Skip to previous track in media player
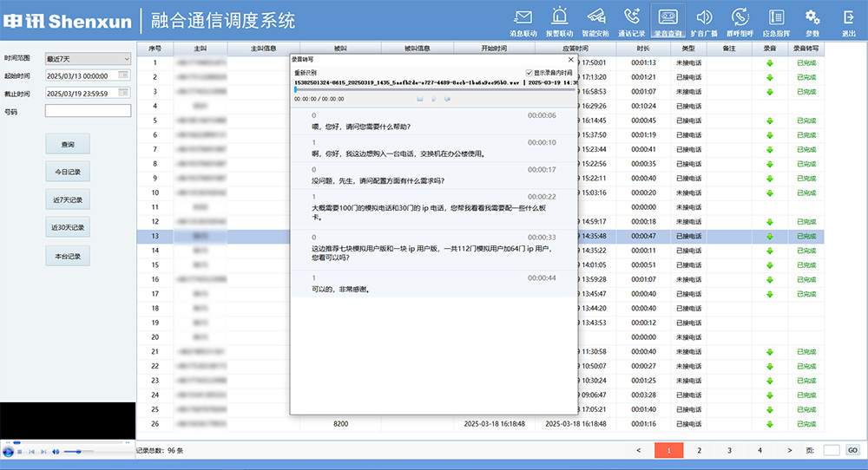 [31, 452]
